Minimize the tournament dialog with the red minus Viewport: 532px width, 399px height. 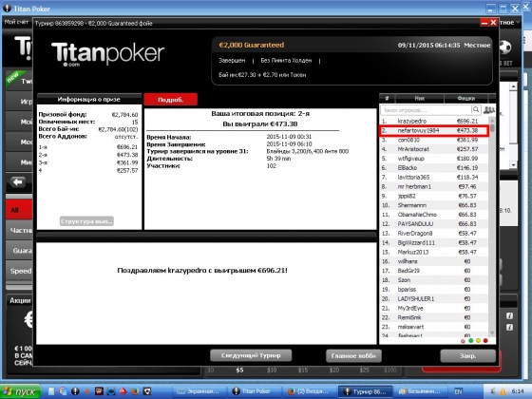[x=484, y=23]
